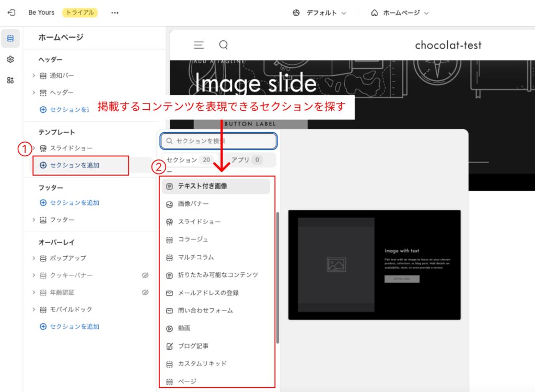The image size is (535, 392).
Task: Click the exit editor icon at top left
Action: [12, 13]
